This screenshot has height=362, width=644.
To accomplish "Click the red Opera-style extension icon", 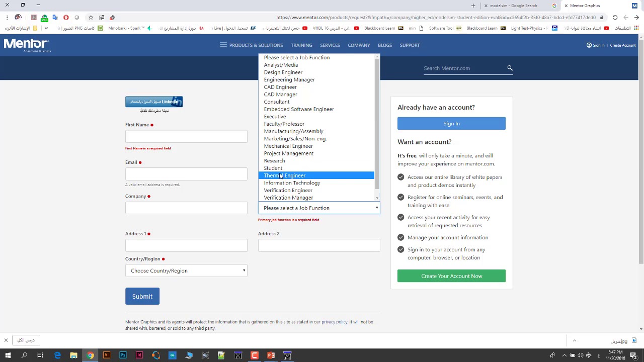I will [x=66, y=18].
